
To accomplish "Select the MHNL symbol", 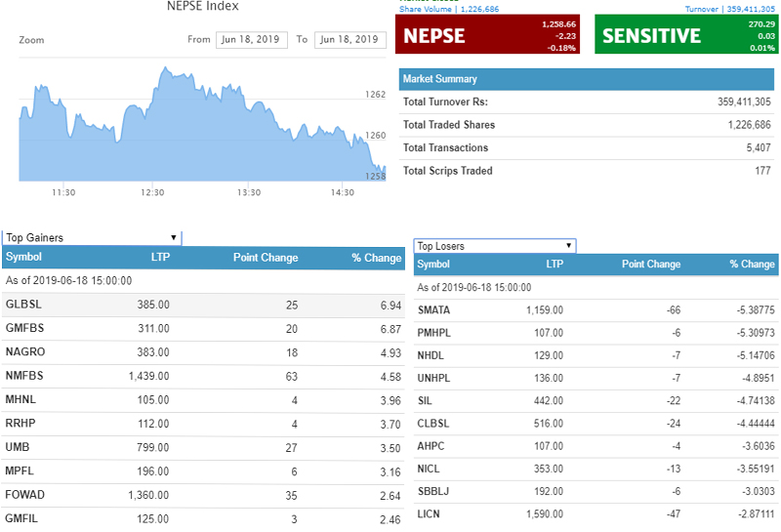I will point(21,399).
